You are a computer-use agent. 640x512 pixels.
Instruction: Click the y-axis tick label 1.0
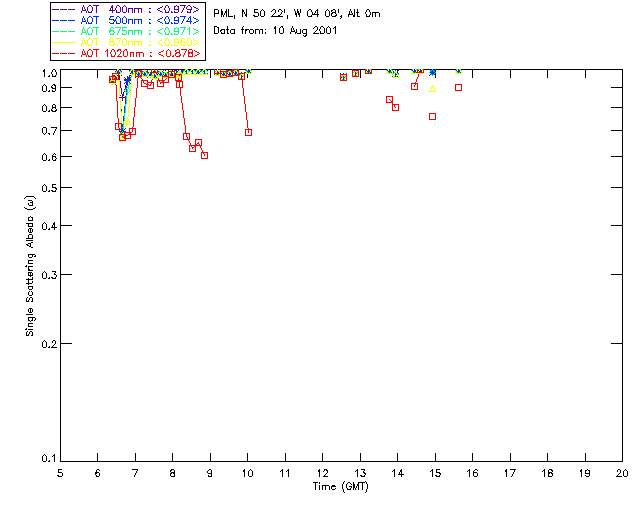pyautogui.click(x=49, y=73)
